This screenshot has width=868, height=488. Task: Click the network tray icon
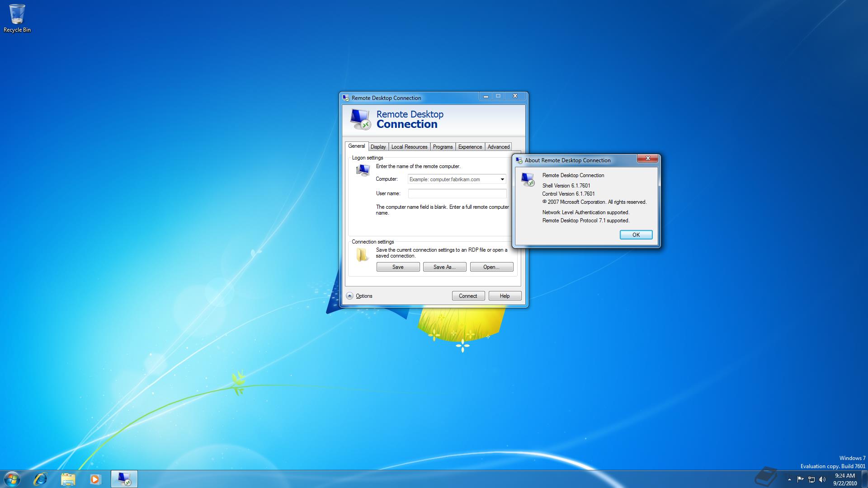pos(811,479)
